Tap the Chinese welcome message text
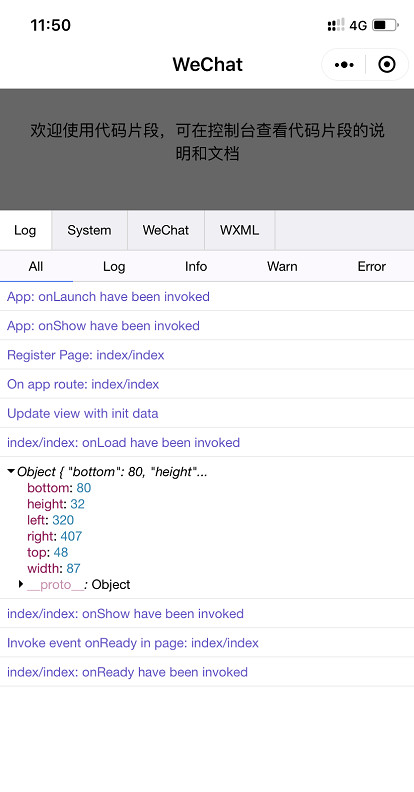The height and width of the screenshot is (792, 414). tap(207, 142)
